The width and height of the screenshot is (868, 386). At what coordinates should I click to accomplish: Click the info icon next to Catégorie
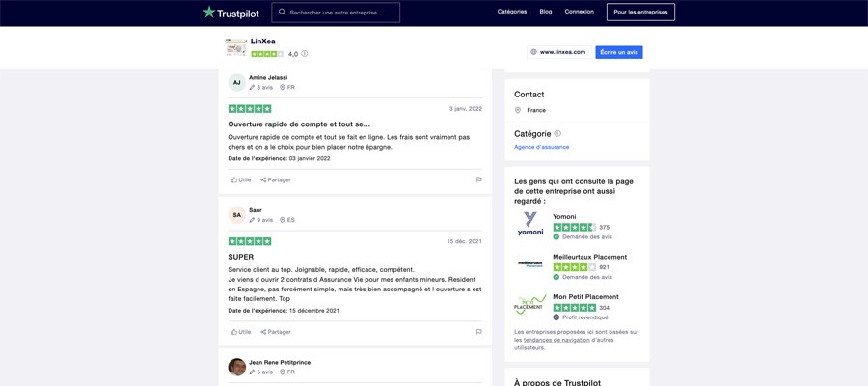pos(557,133)
